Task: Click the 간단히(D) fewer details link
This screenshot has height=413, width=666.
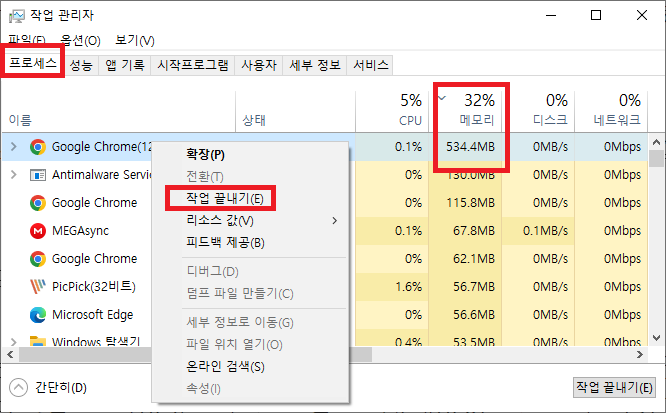Action: click(61, 388)
